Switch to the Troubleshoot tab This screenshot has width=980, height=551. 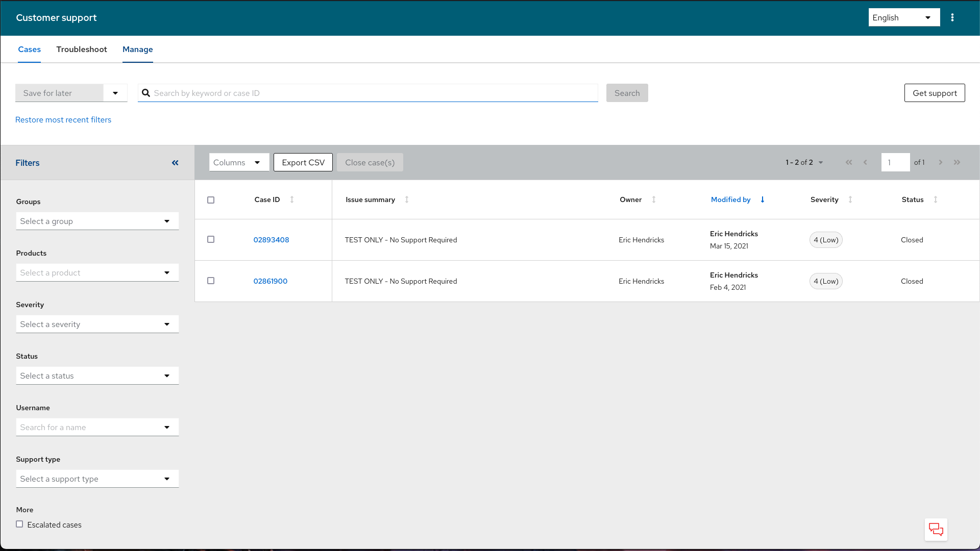[82, 49]
